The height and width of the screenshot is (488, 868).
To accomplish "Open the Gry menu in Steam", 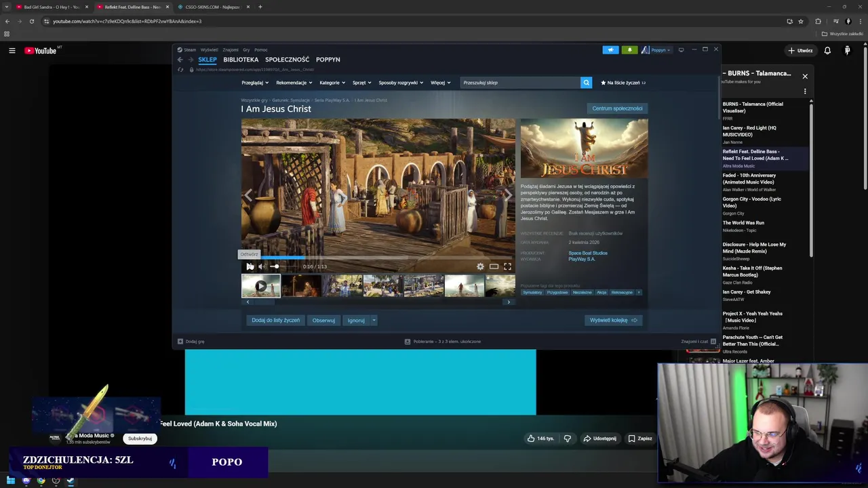I will 247,49.
